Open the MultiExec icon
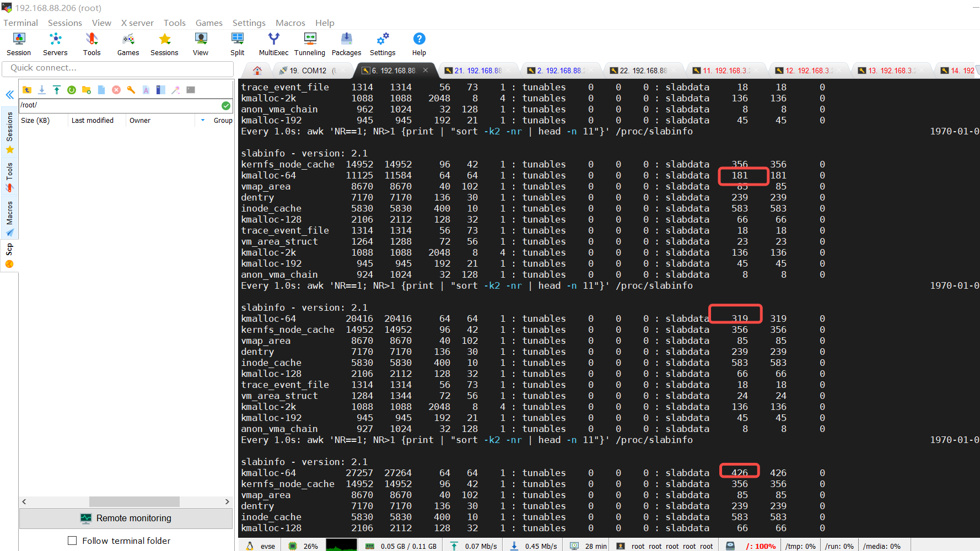Screen dimensions: 980x551 [x=274, y=44]
